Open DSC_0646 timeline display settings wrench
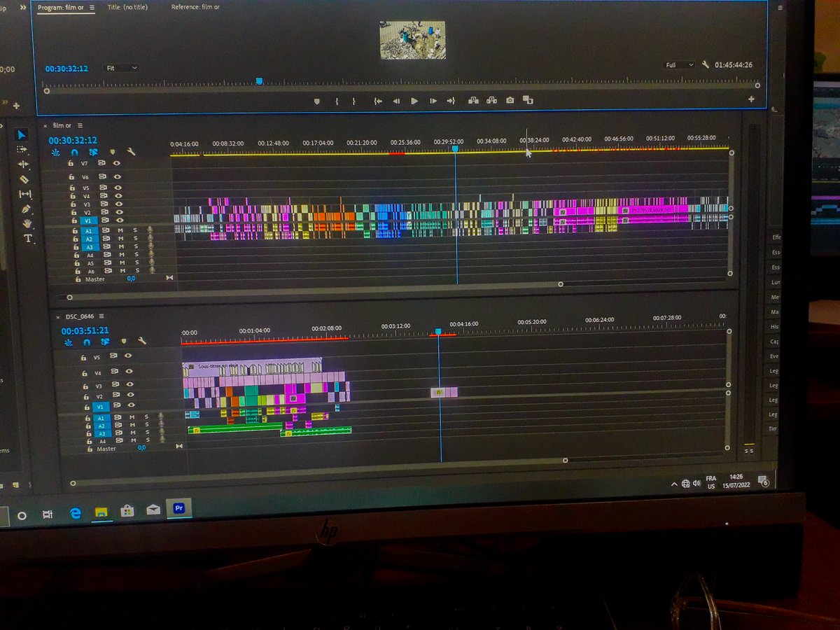Screen dimensions: 840x630 coord(142,342)
